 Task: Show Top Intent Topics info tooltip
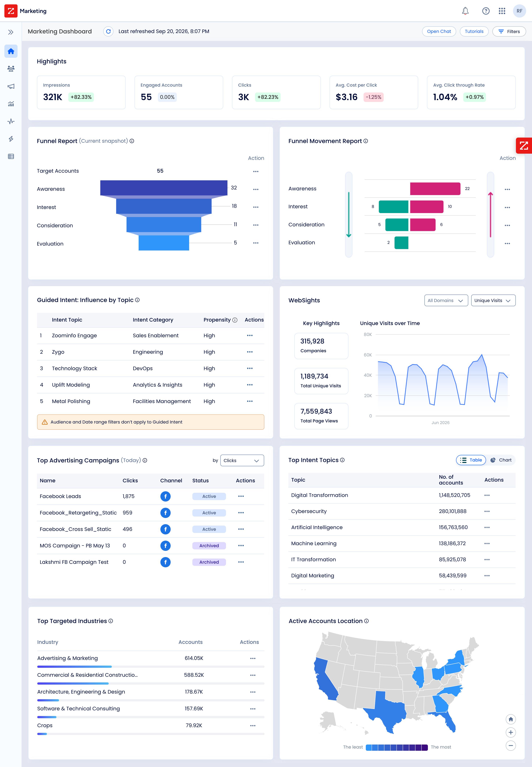click(342, 460)
